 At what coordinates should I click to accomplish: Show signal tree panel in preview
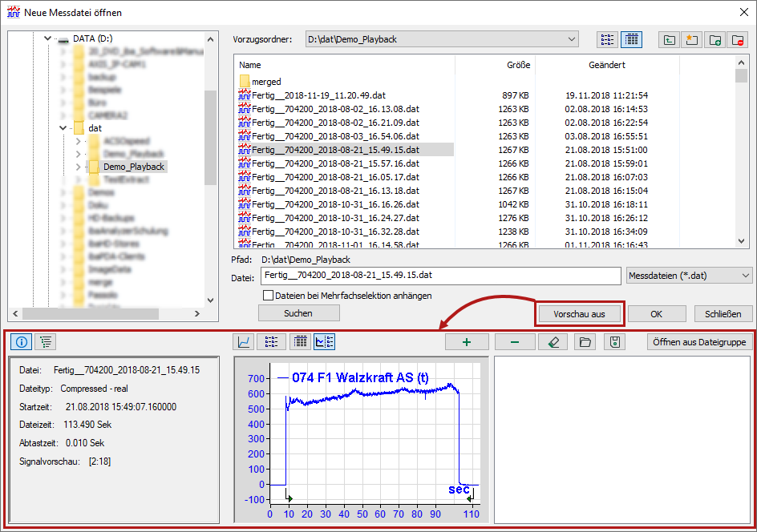(46, 342)
